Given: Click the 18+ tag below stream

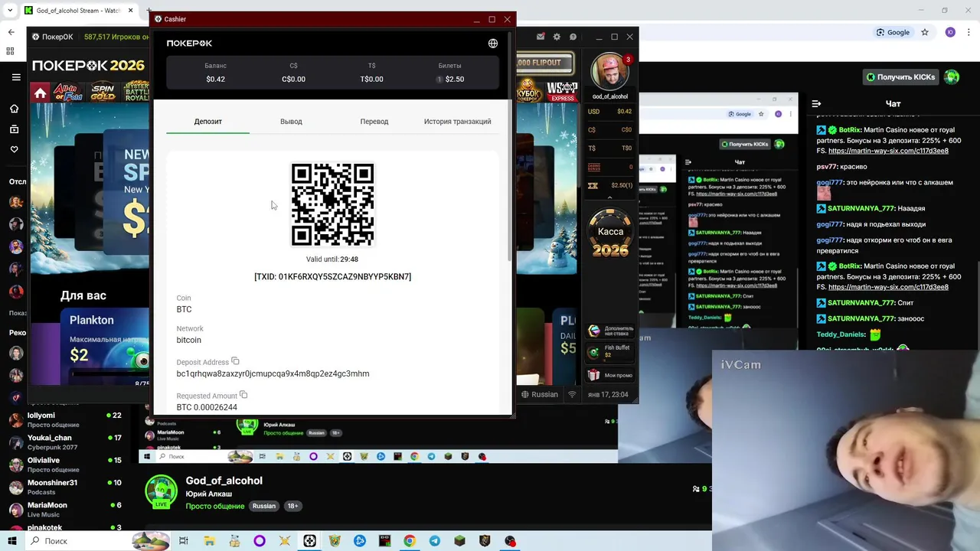Looking at the screenshot, I should [292, 506].
